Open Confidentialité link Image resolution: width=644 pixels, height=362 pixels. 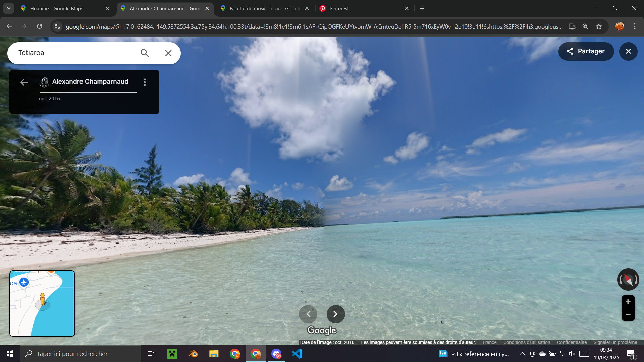[x=572, y=342]
